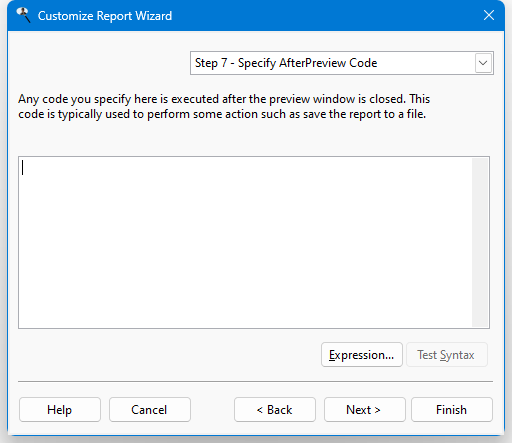Click the code editor's vertical scrollbar track
512x443 pixels.
tap(480, 242)
